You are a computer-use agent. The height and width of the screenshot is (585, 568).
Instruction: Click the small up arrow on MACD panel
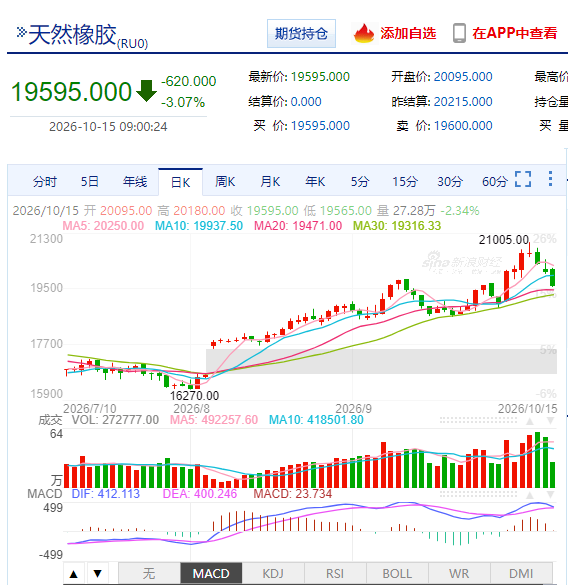pyautogui.click(x=530, y=495)
